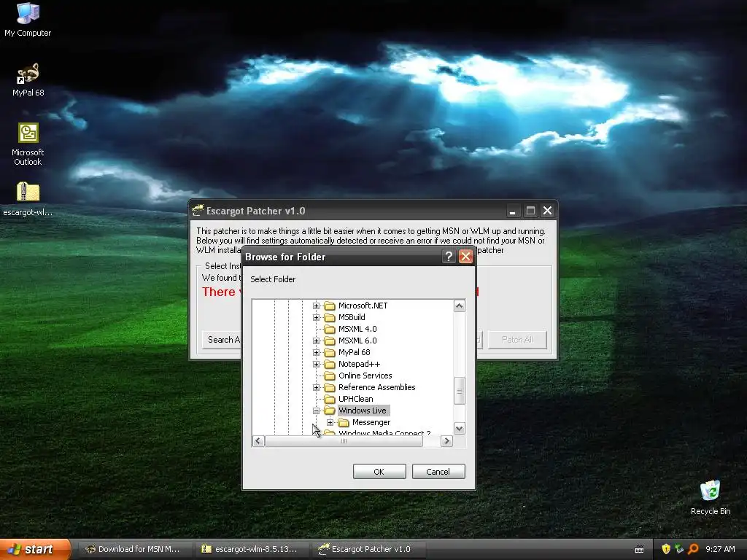The width and height of the screenshot is (747, 560).
Task: Collapse the Windows Live folder node
Action: pos(316,411)
